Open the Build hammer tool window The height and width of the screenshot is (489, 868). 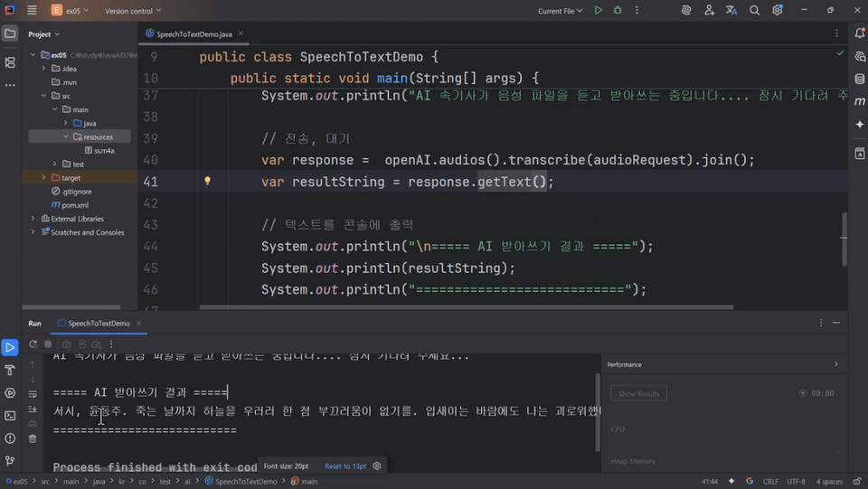click(10, 370)
